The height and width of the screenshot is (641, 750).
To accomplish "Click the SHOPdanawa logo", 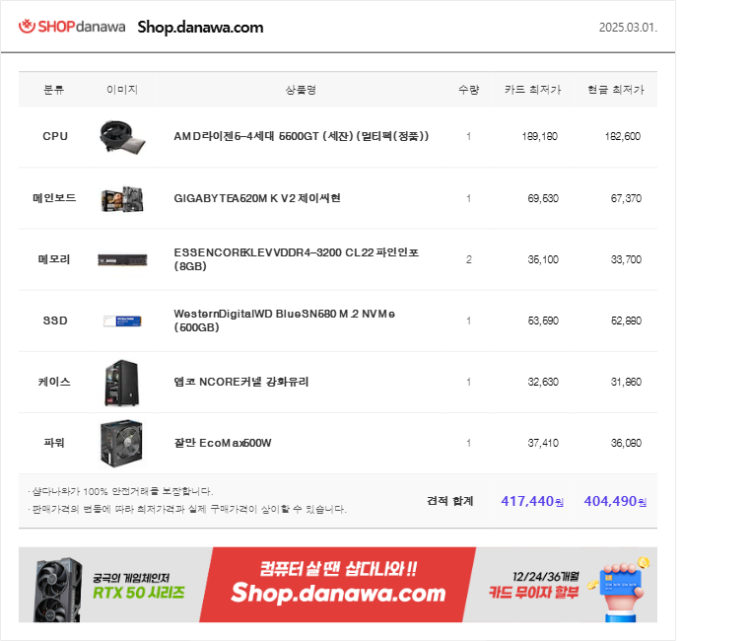I will 72,26.
